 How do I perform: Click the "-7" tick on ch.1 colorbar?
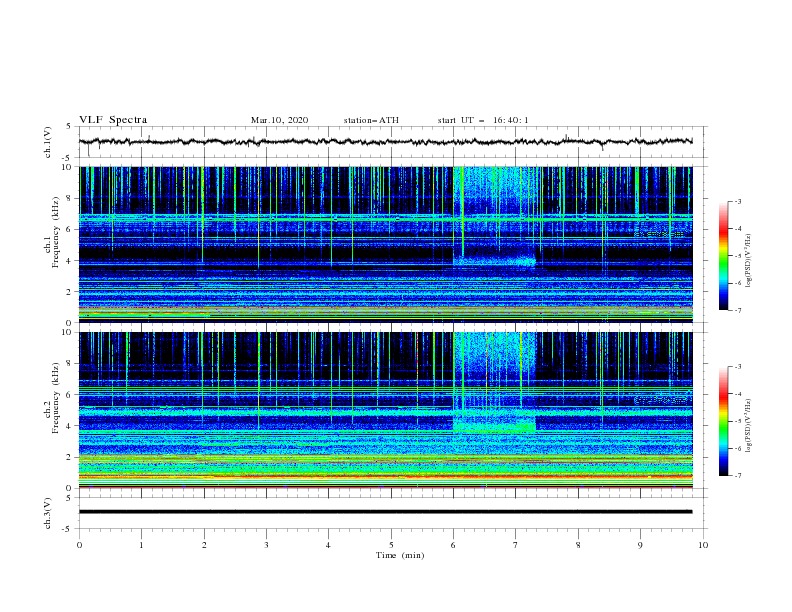pos(737,310)
